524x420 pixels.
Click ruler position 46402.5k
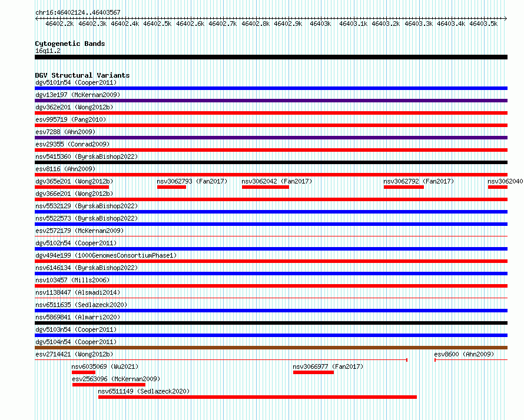pos(157,24)
